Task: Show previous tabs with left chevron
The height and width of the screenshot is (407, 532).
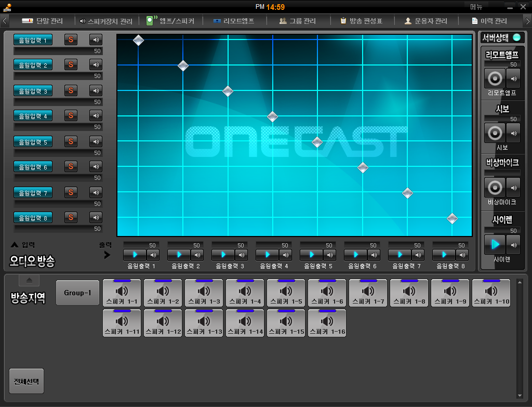Action: coord(4,21)
